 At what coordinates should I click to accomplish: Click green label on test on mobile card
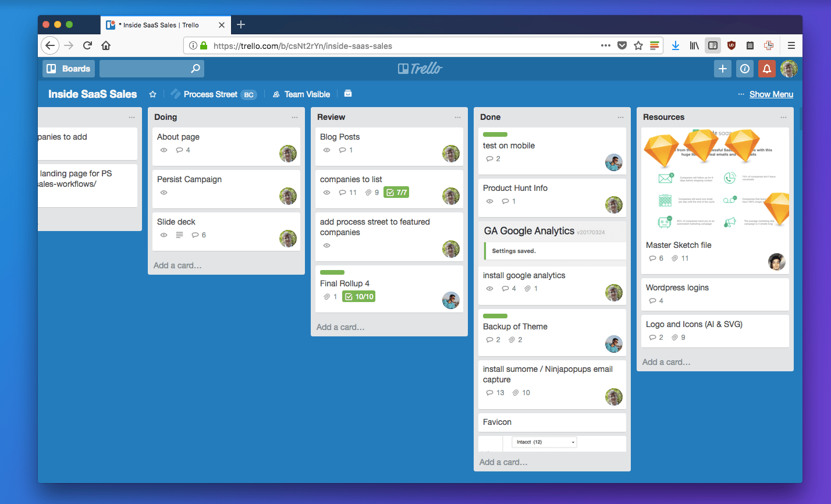click(x=495, y=134)
